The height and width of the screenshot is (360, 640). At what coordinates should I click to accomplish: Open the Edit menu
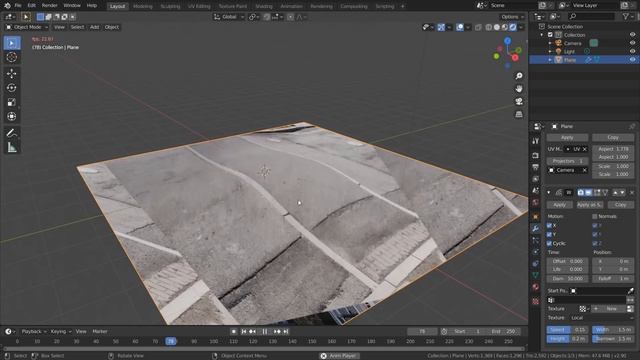[x=31, y=6]
